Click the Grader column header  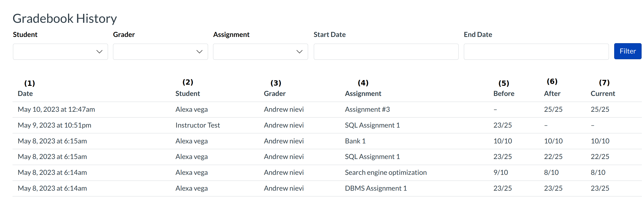coord(274,94)
